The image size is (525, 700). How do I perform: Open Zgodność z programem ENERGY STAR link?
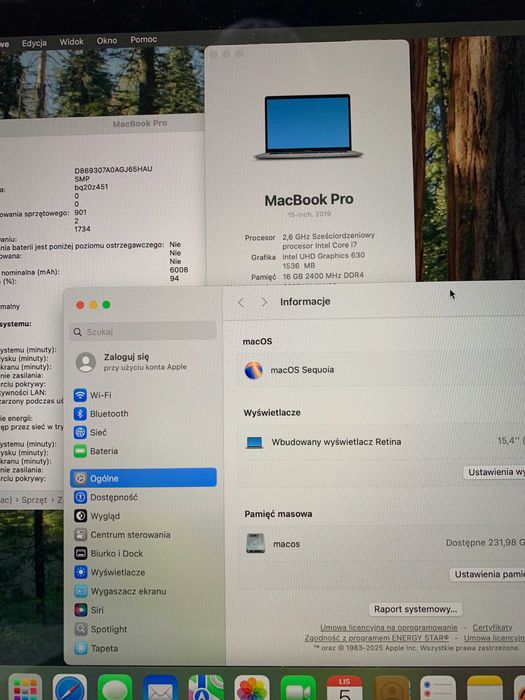click(x=376, y=638)
